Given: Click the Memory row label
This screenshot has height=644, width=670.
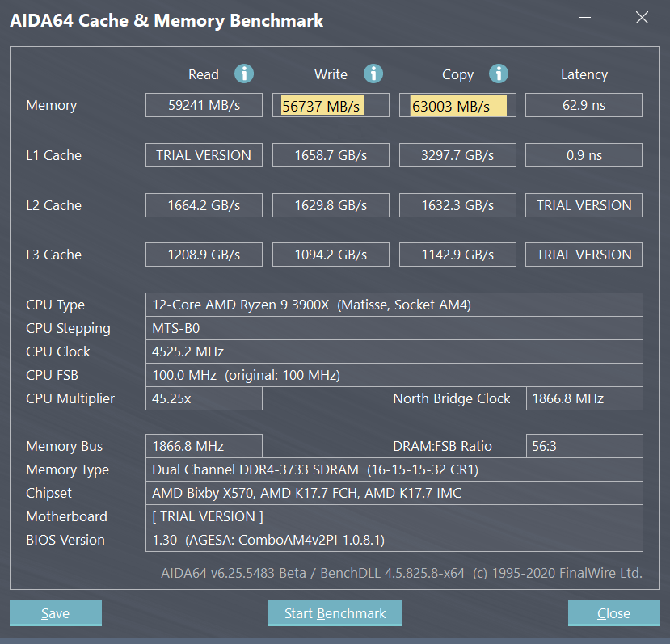Looking at the screenshot, I should pos(51,106).
